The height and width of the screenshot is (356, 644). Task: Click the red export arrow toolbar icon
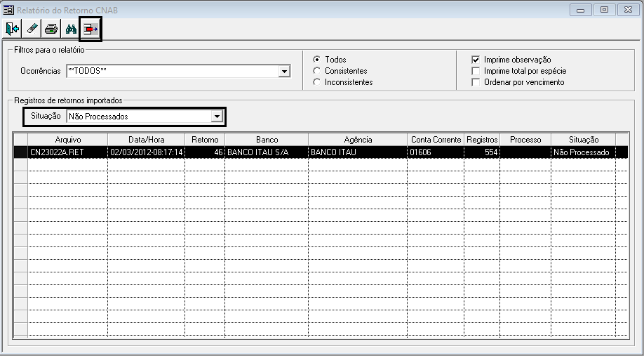(90, 29)
